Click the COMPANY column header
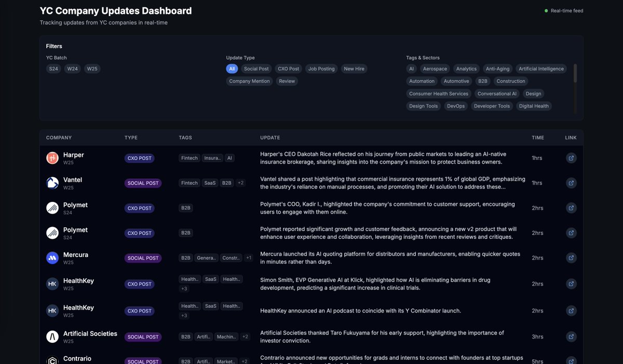The image size is (623, 364). [59, 138]
